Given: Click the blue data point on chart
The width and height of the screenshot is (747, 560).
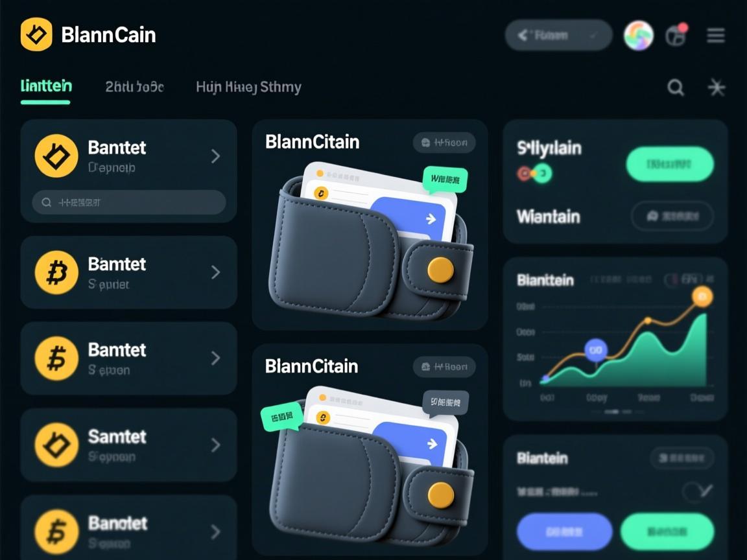Looking at the screenshot, I should pos(595,350).
